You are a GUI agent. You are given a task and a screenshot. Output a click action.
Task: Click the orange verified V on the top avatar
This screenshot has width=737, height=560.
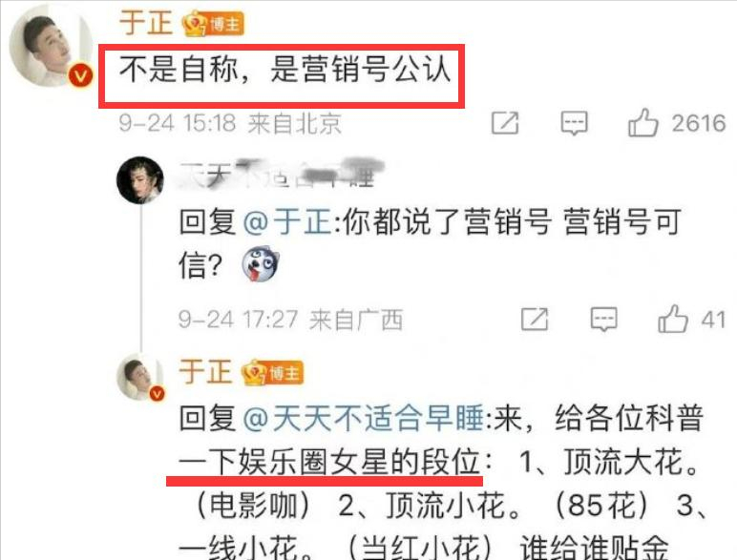[81, 76]
